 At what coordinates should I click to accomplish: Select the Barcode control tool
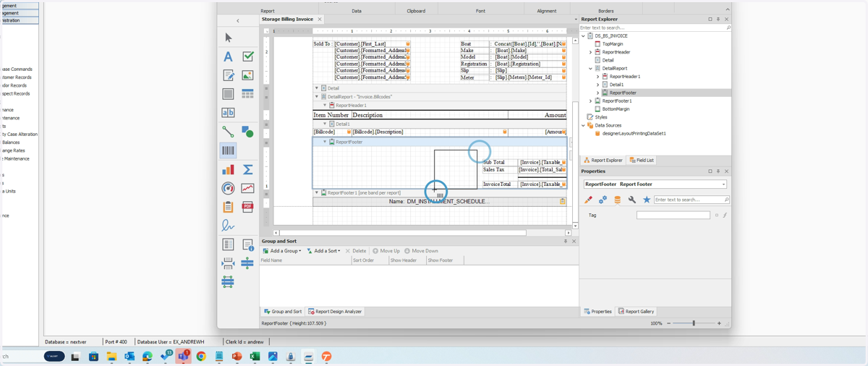tap(228, 150)
